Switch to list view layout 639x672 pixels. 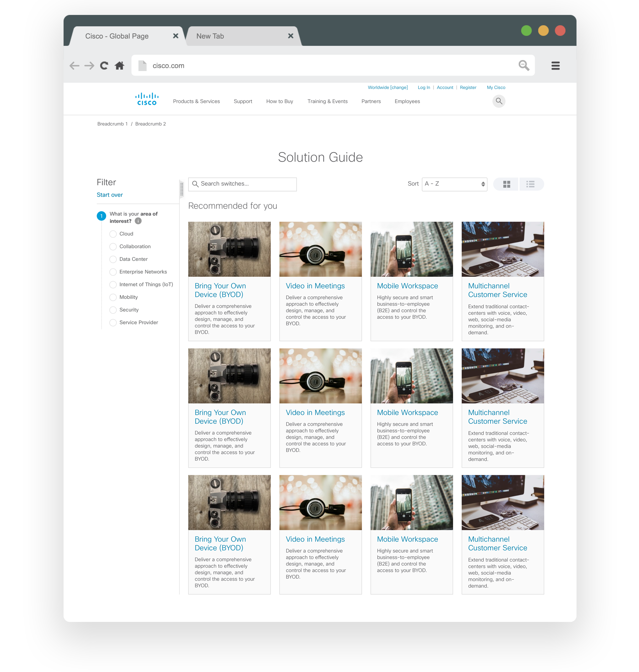tap(530, 184)
